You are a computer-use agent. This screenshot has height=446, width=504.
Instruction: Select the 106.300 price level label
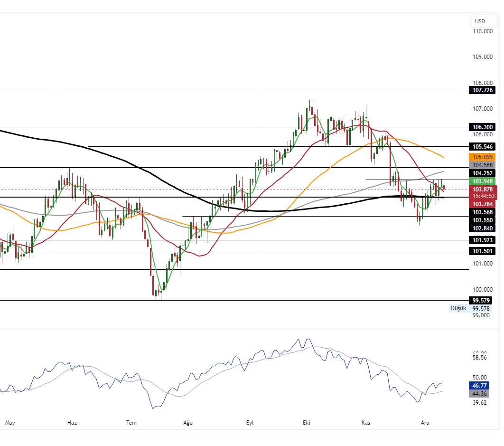pos(481,127)
